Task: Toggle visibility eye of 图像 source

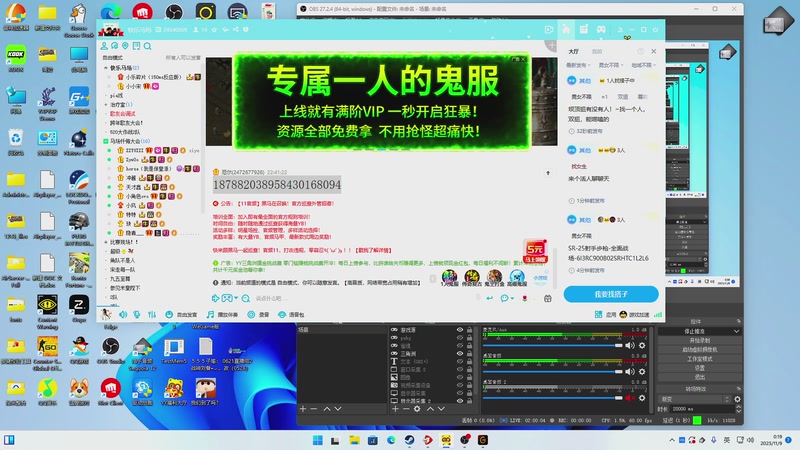Action: (x=460, y=377)
